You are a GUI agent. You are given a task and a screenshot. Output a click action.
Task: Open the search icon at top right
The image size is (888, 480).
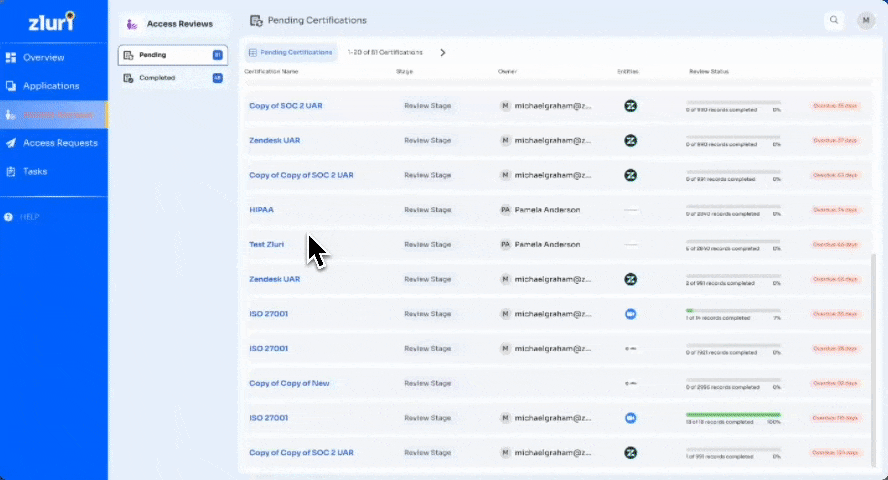point(834,20)
